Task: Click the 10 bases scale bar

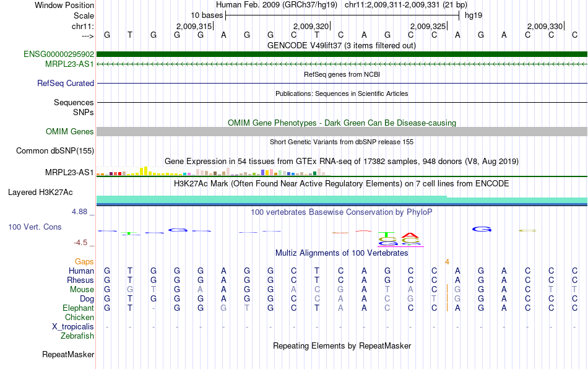Action: (342, 15)
